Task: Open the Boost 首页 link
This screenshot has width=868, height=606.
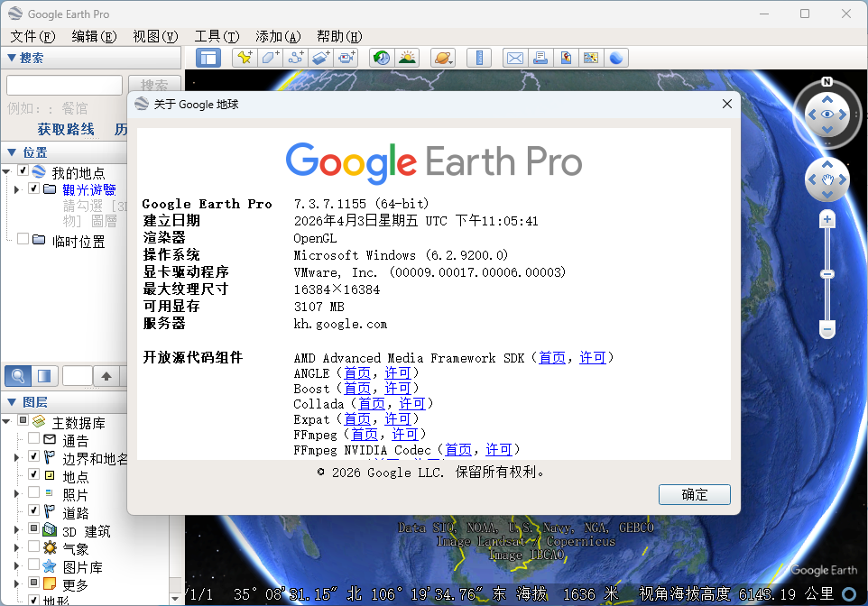Action: click(x=357, y=389)
